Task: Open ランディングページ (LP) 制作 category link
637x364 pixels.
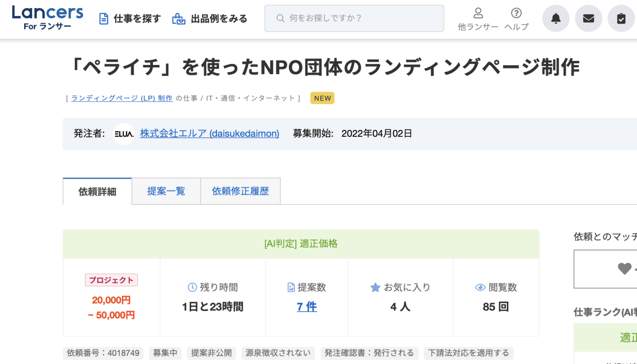Action: point(122,98)
